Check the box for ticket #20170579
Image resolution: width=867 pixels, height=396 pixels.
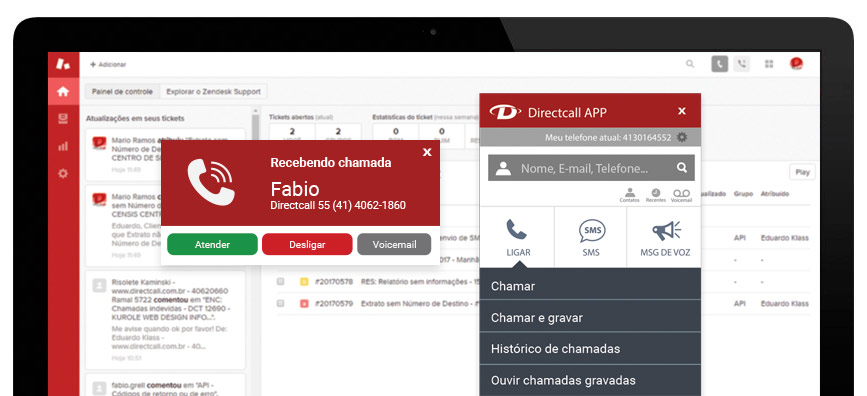tap(281, 303)
